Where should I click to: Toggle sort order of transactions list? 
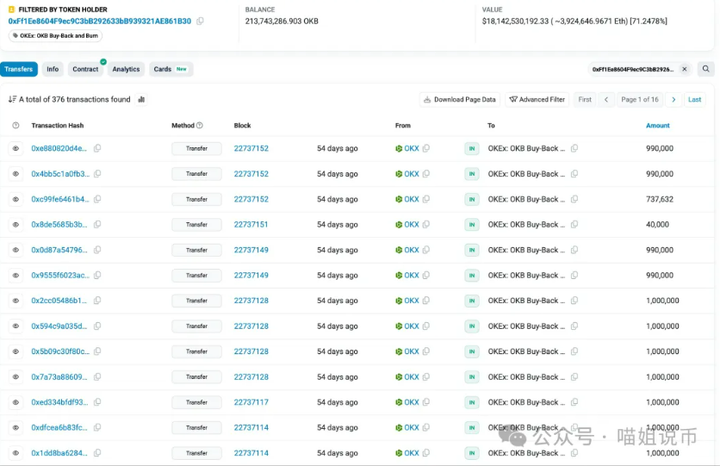(x=12, y=99)
